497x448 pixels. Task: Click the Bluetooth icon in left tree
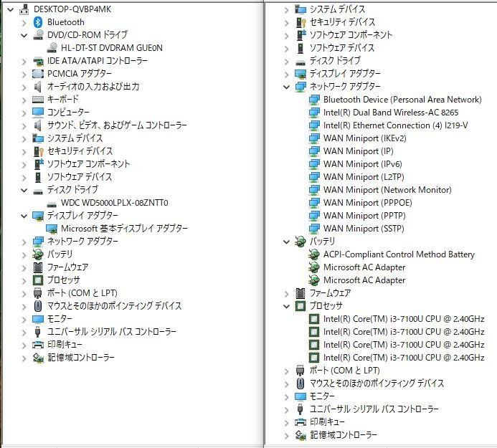[x=38, y=22]
